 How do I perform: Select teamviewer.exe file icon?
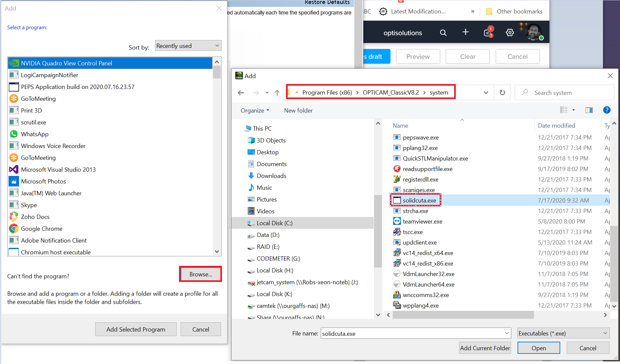click(397, 221)
